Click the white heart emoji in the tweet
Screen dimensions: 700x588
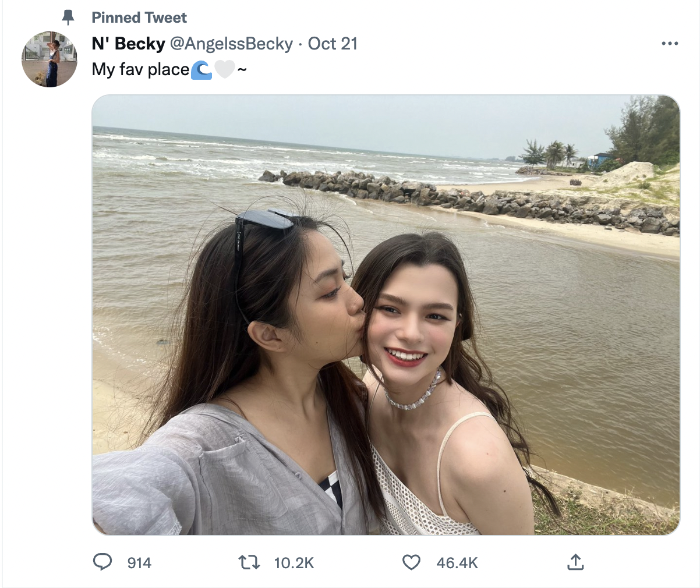(x=224, y=70)
